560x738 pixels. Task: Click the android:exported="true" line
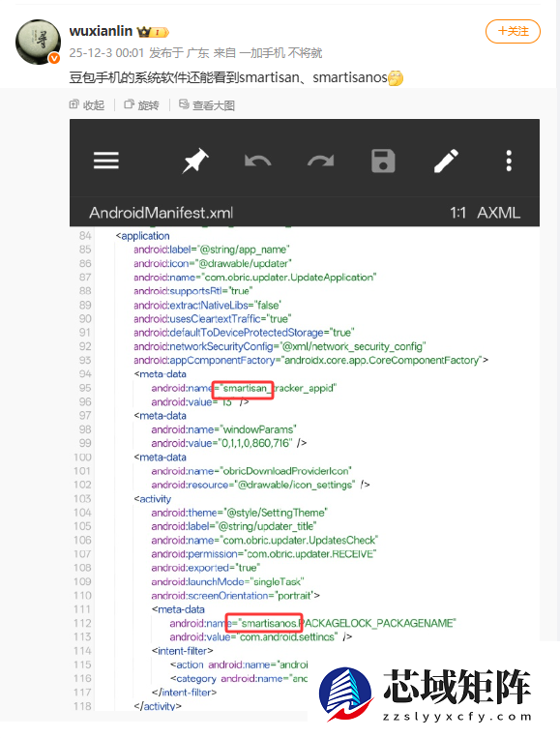click(x=206, y=568)
